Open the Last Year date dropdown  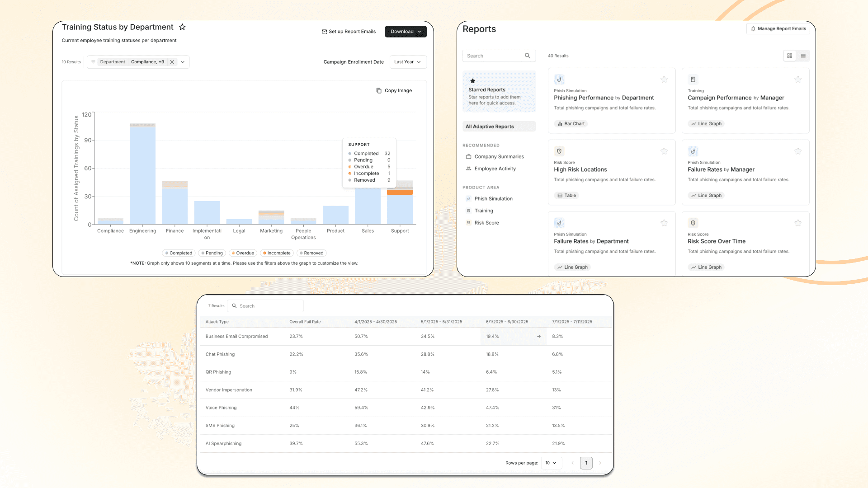(x=408, y=62)
